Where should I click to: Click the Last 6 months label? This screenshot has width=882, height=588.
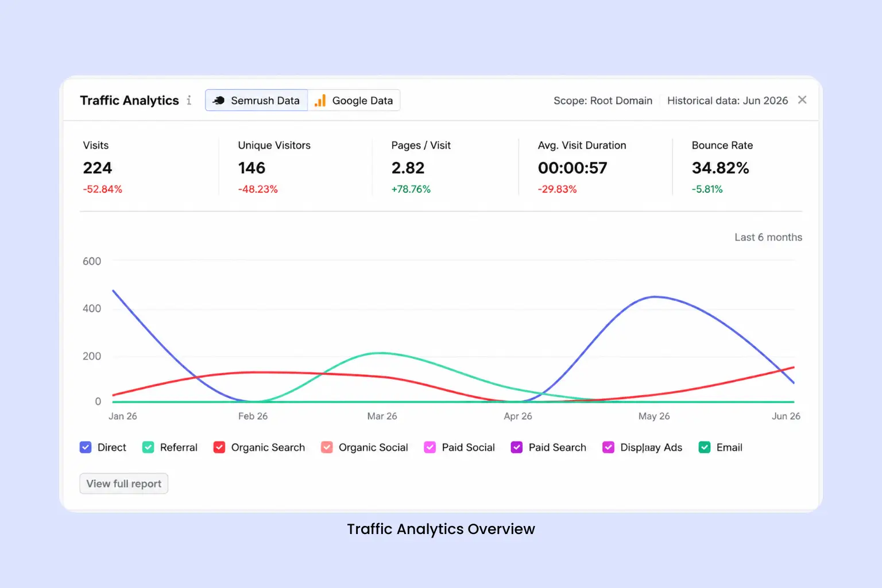click(x=768, y=237)
